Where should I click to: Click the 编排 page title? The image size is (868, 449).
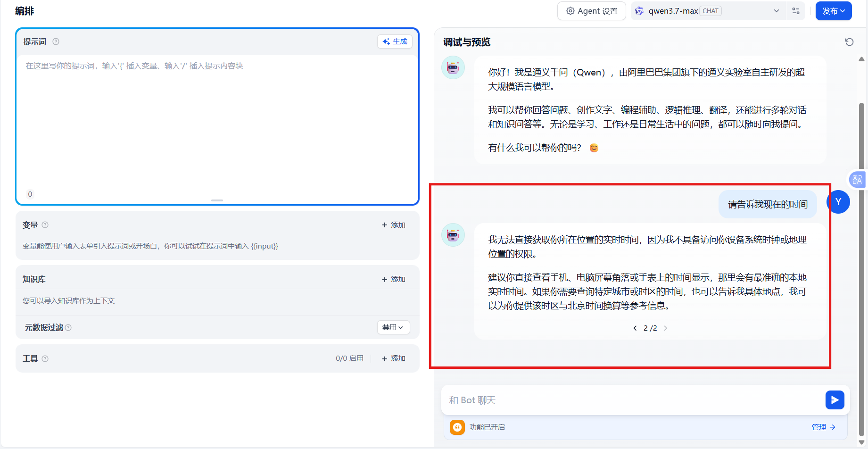(x=25, y=11)
